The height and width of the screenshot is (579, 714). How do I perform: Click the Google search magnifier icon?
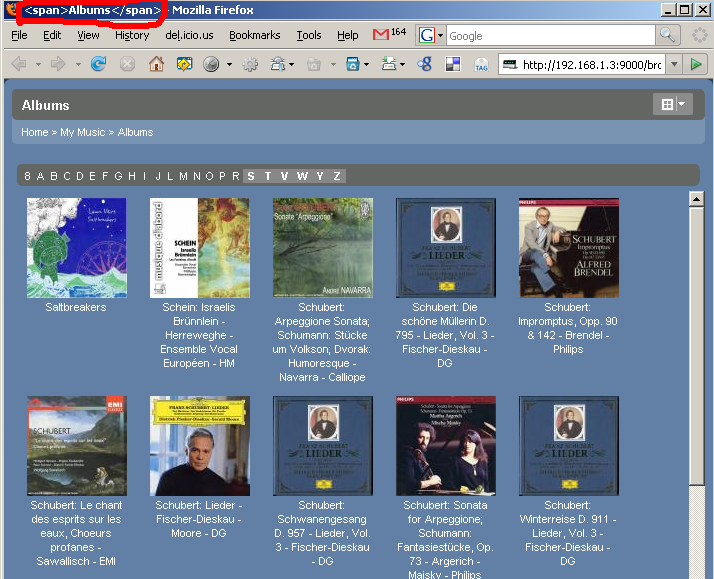(x=668, y=35)
